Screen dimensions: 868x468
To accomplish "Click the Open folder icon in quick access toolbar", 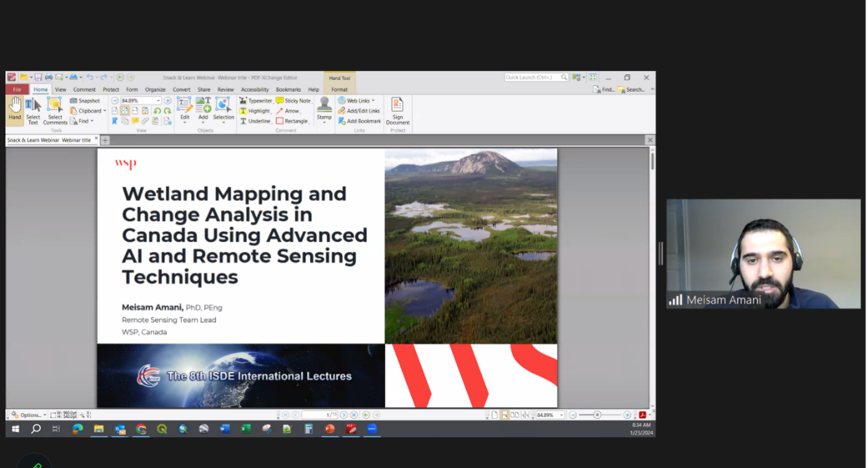I will pyautogui.click(x=23, y=77).
